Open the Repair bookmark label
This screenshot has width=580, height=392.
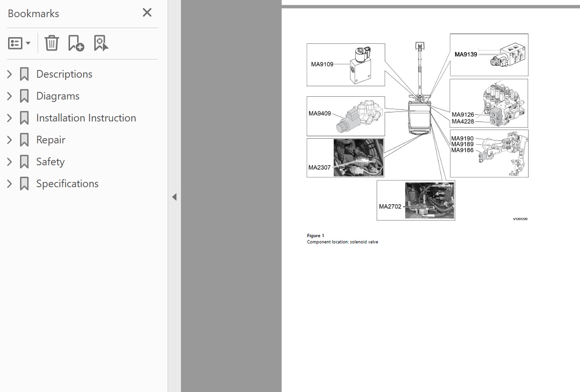pyautogui.click(x=50, y=140)
